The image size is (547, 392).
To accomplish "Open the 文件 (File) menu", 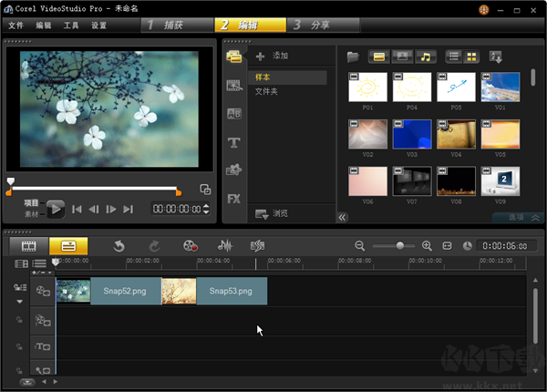I will click(15, 26).
